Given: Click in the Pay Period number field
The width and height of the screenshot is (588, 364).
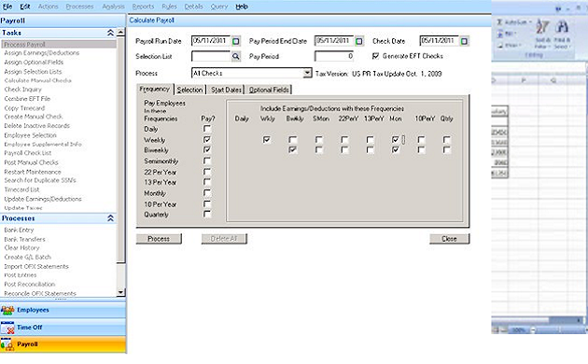Looking at the screenshot, I should (334, 56).
